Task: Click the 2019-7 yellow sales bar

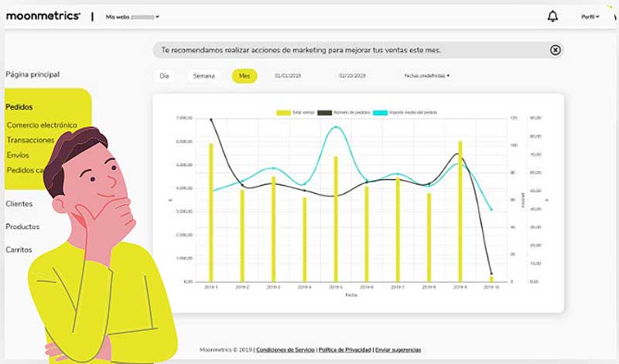Action: pyautogui.click(x=398, y=230)
